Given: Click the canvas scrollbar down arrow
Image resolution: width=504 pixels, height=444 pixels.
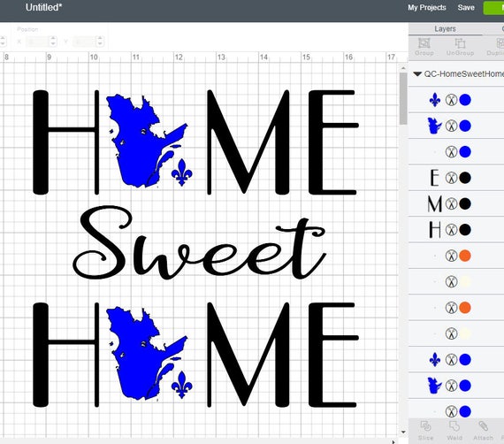Looking at the screenshot, I should coord(403,433).
